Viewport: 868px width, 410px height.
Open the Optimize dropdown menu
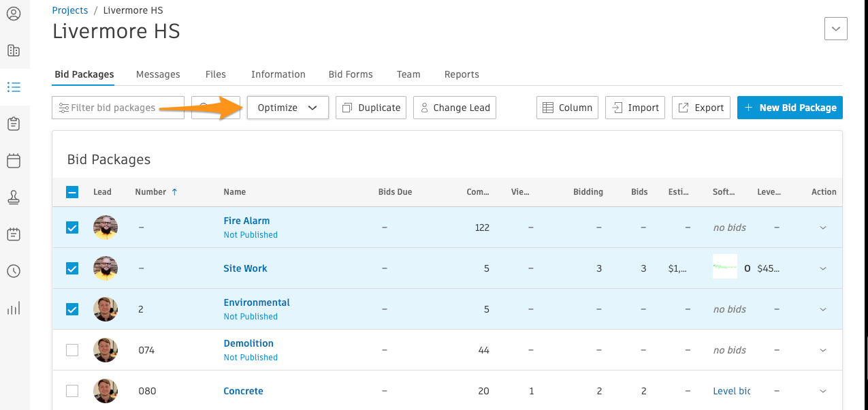pos(287,107)
